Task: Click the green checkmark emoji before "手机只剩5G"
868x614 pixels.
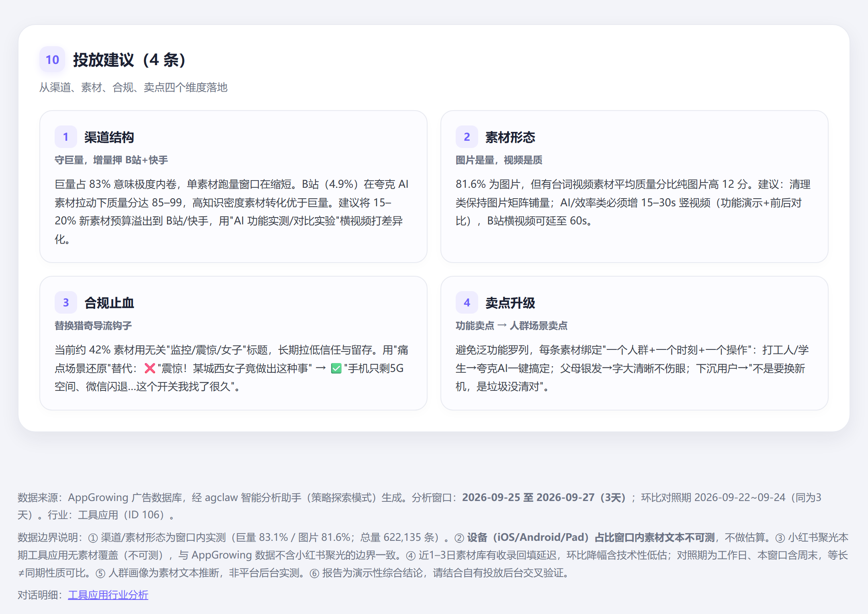Action: point(336,368)
